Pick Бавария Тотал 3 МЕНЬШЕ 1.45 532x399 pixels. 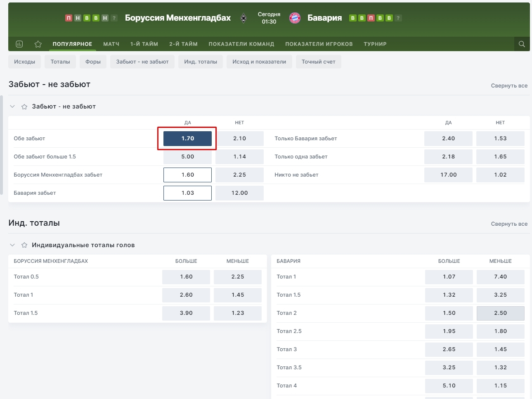501,349
